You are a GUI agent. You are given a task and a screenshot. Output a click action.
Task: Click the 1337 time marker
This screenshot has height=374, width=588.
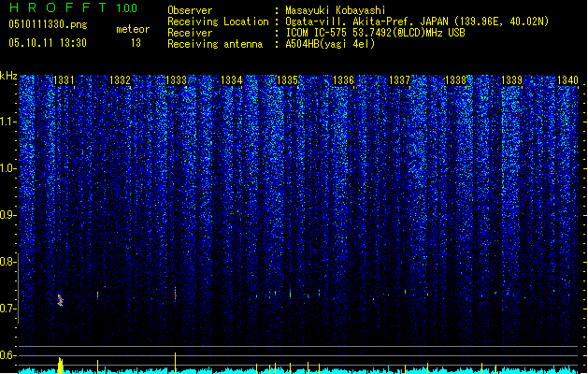click(x=400, y=80)
